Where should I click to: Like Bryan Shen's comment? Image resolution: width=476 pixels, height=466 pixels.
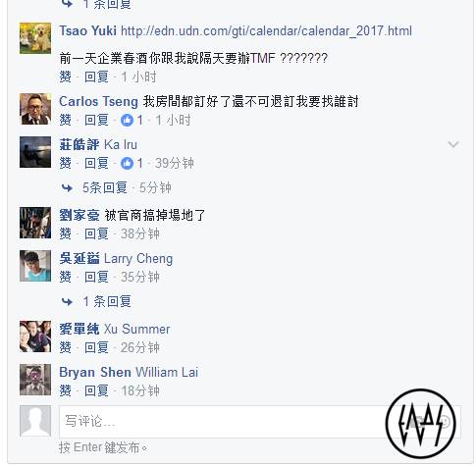[65, 390]
